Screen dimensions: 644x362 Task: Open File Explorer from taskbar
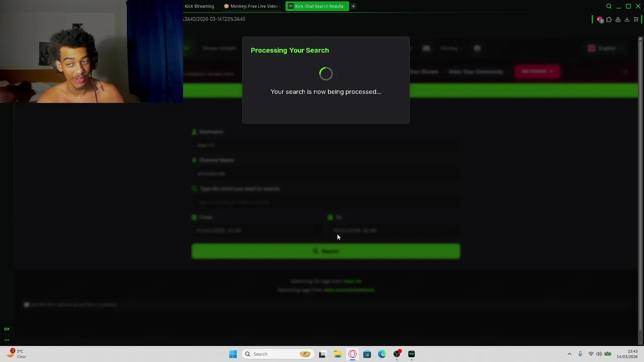pos(338,354)
